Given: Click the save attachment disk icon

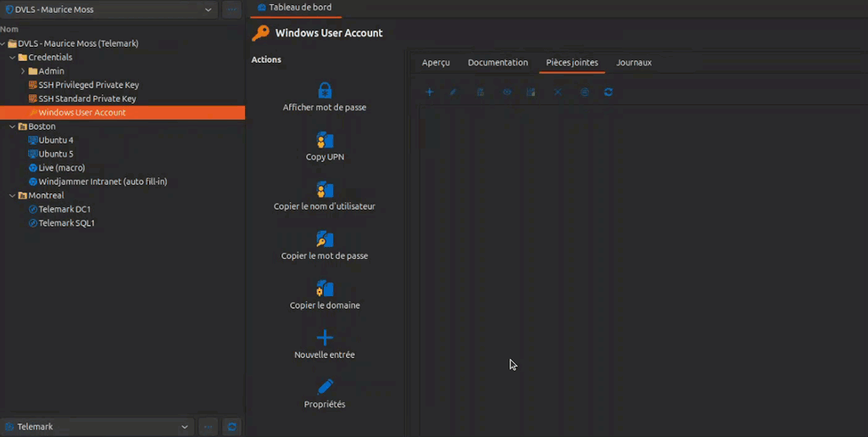Looking at the screenshot, I should coord(531,92).
